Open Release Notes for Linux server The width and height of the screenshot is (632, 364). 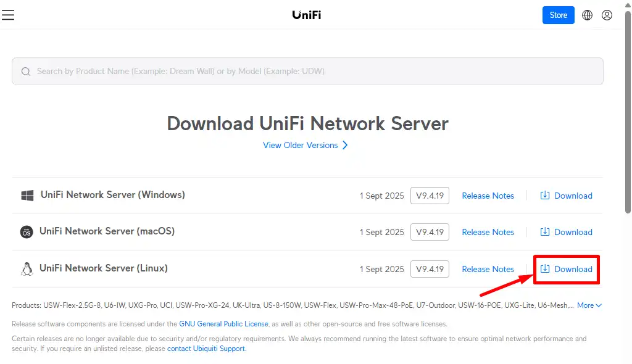click(x=488, y=269)
